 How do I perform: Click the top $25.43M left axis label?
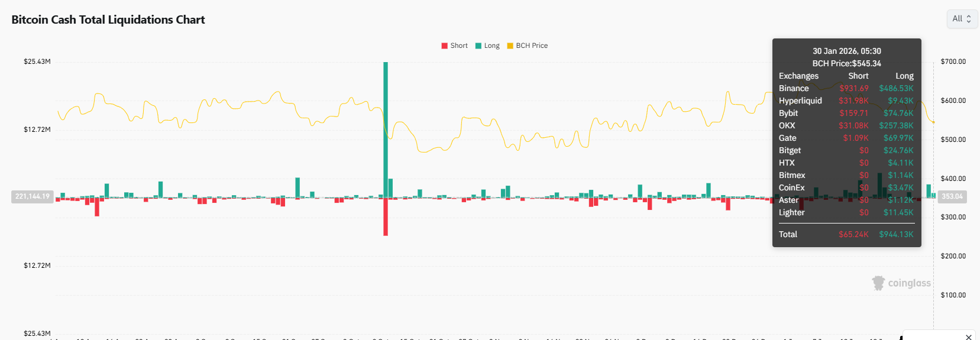37,61
